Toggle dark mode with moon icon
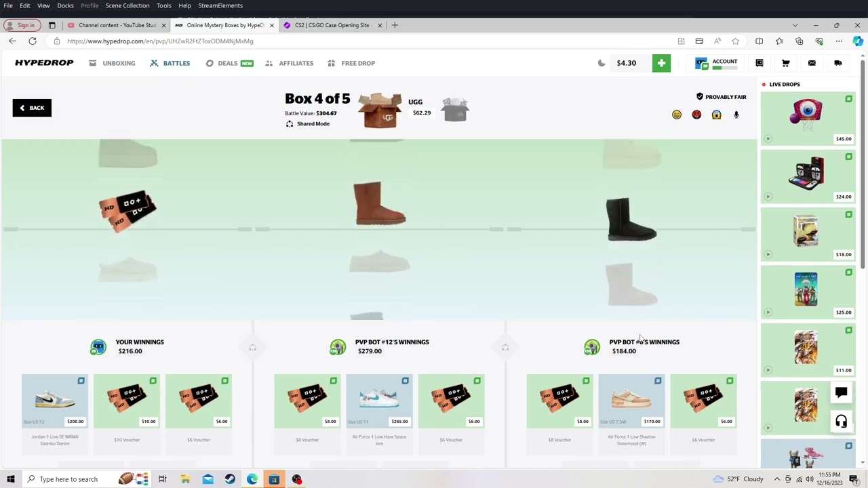 pos(601,63)
